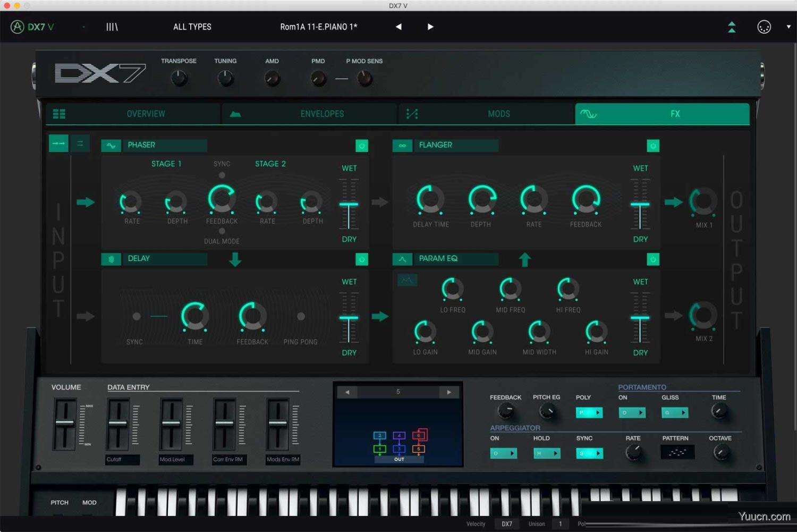Select previous algorithm in the display
This screenshot has width=797, height=532.
(x=347, y=392)
